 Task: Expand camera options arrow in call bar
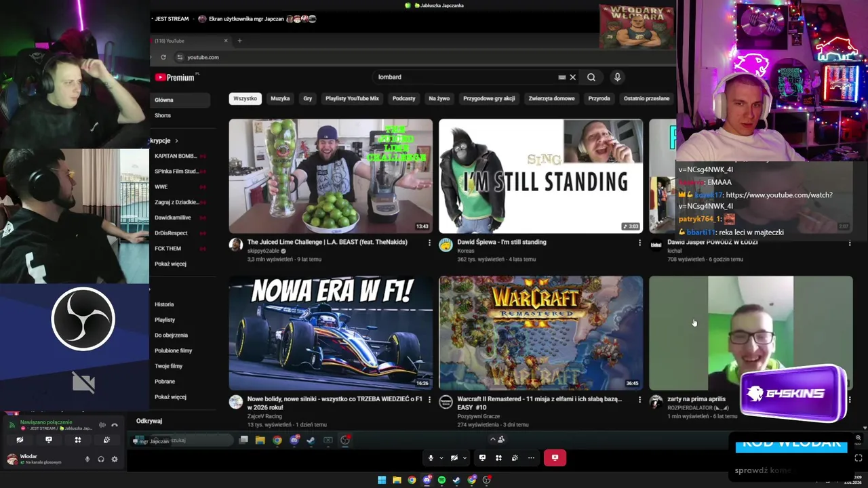[x=465, y=457]
